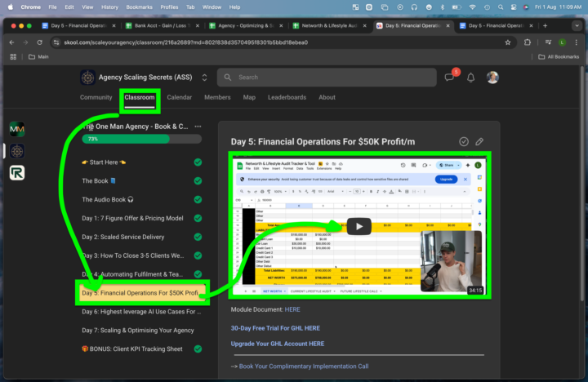This screenshot has height=382, width=588.
Task: Select Day 5: Financial Operations lesson in sidebar
Action: pyautogui.click(x=142, y=293)
